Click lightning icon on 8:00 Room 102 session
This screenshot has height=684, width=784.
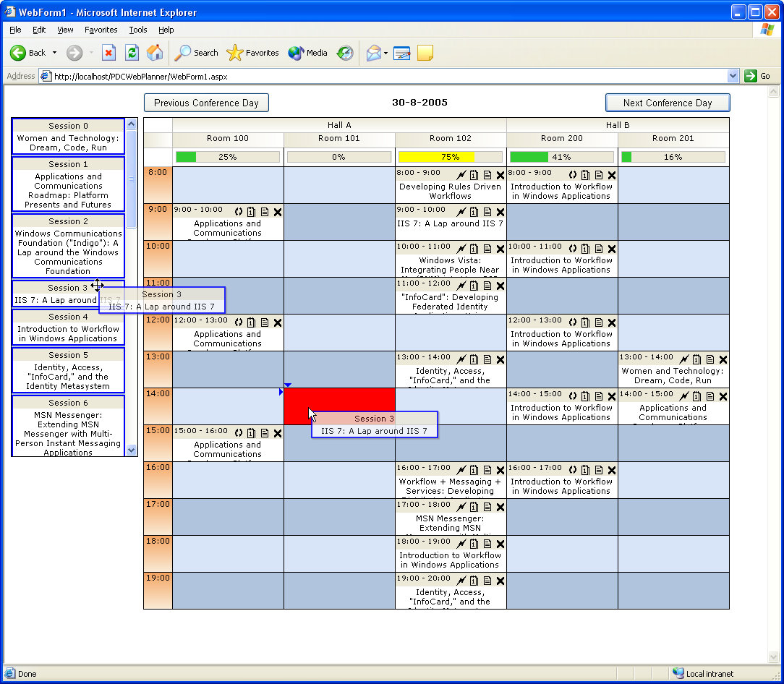[x=461, y=175]
